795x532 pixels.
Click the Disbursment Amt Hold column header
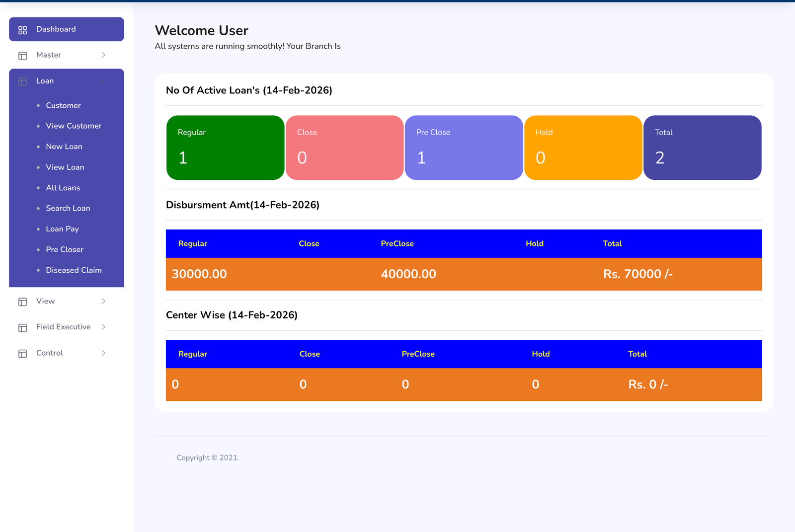(x=535, y=244)
